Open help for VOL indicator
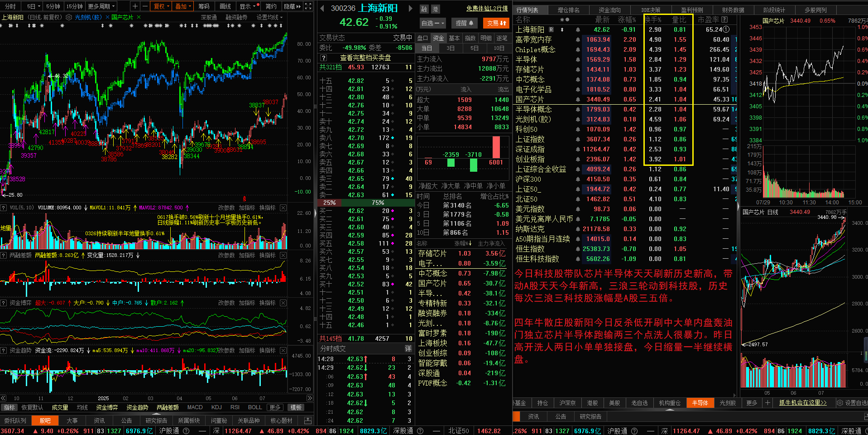868x435 pixels. click(x=4, y=208)
